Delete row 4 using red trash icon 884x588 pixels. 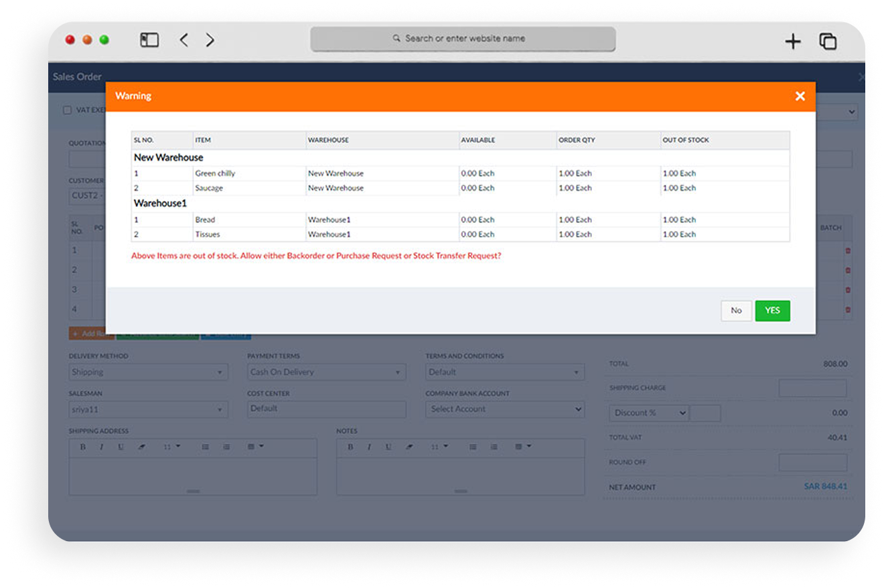tap(848, 309)
